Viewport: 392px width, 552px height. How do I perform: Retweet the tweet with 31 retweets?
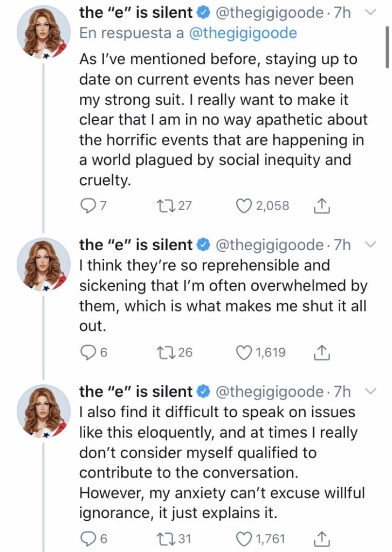[162, 538]
